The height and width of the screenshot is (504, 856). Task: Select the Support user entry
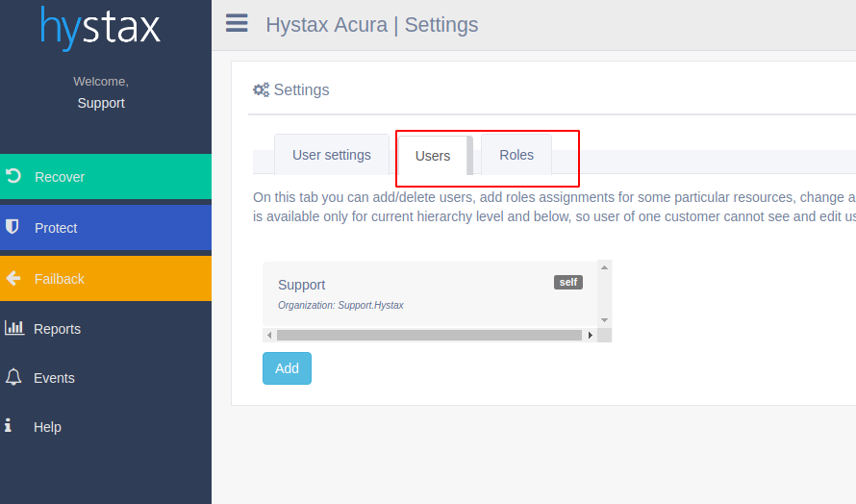430,293
